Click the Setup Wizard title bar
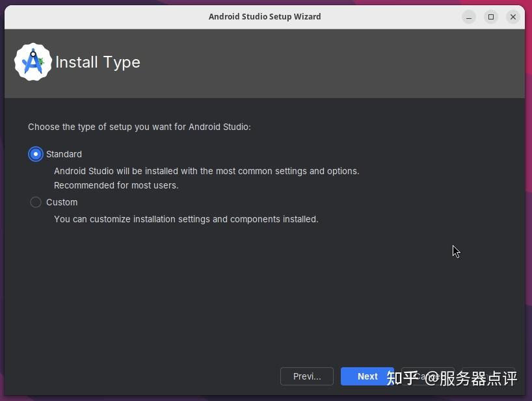532x401 pixels. point(265,16)
